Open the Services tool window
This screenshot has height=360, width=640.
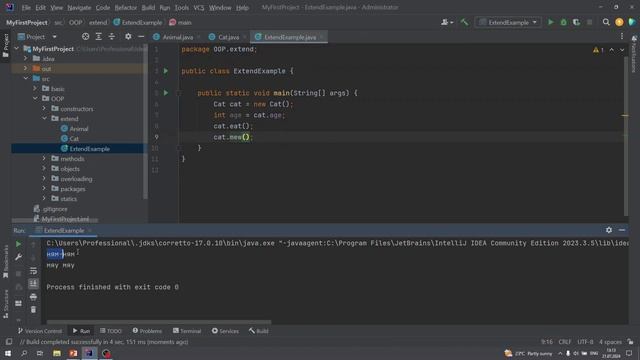tap(225, 331)
